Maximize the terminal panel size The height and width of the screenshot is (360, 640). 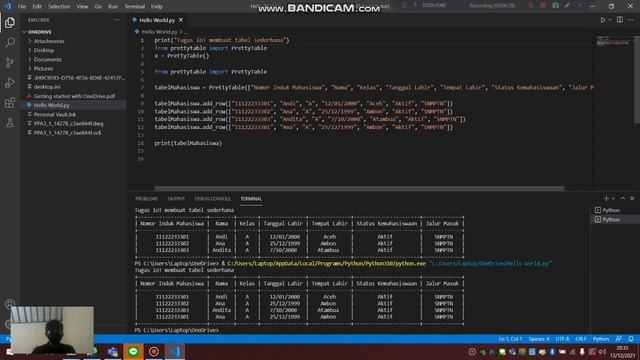coord(623,198)
